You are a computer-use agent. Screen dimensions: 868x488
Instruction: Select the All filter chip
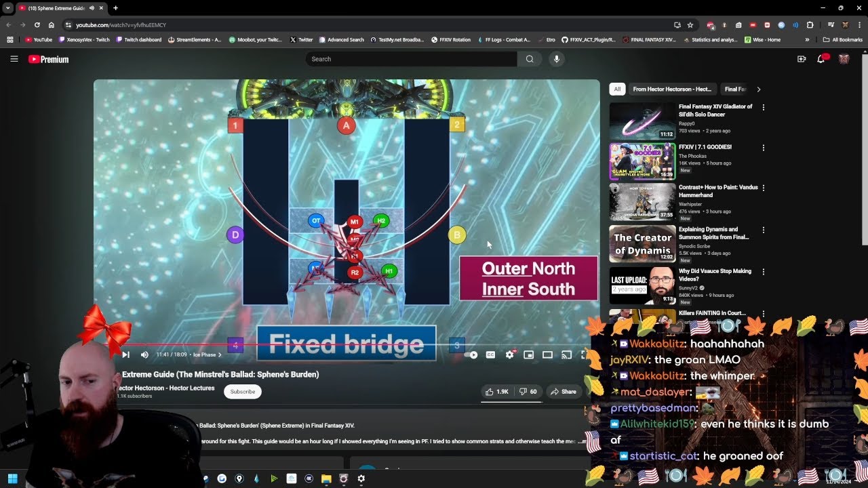coord(617,89)
